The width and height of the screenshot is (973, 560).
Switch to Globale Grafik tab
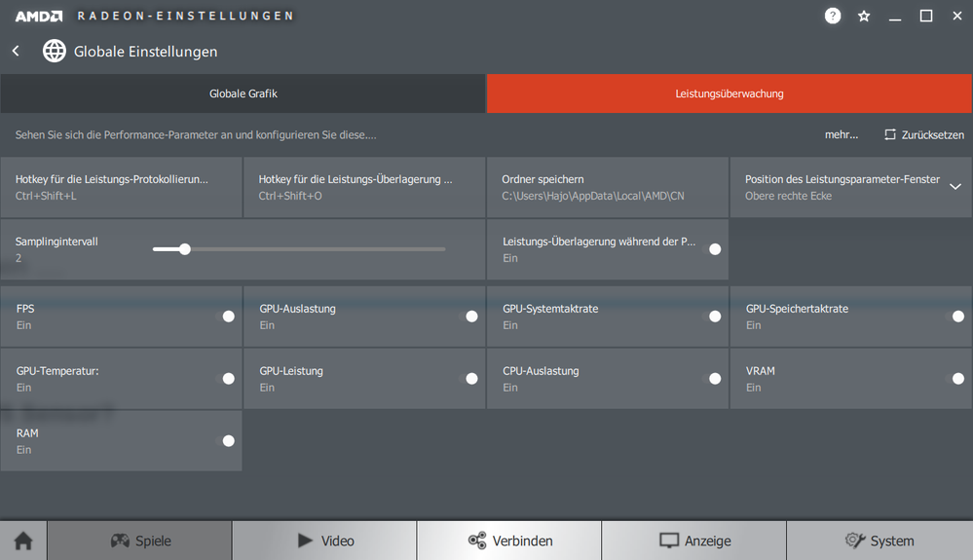point(243,93)
